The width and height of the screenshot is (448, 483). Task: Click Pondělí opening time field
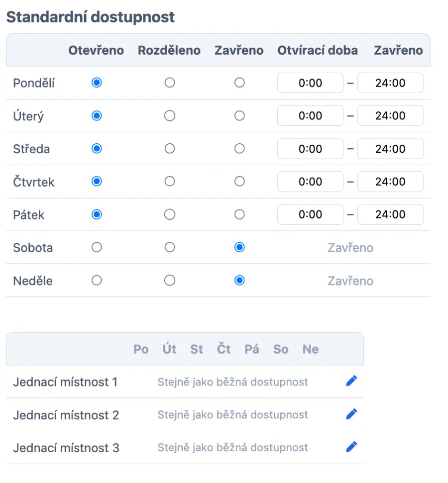[310, 83]
